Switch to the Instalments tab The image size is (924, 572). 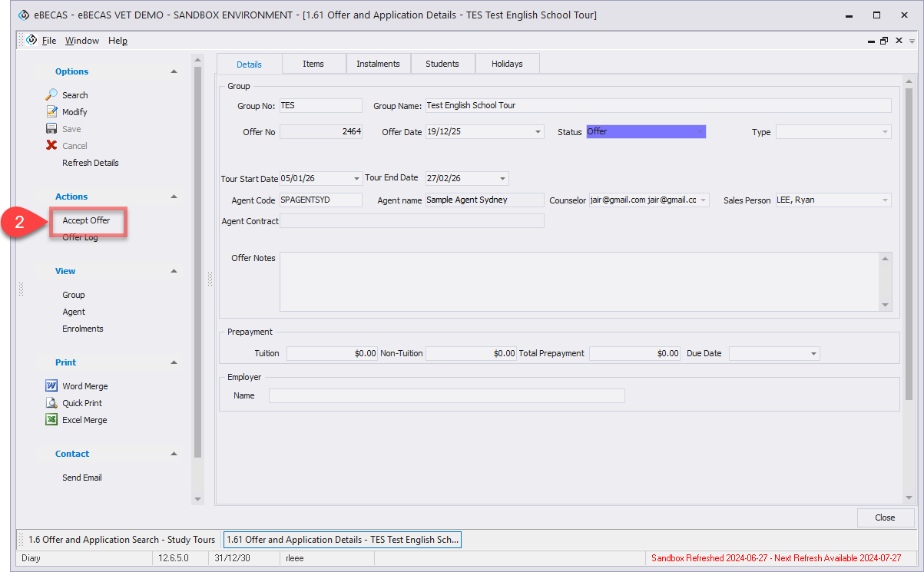(x=378, y=64)
